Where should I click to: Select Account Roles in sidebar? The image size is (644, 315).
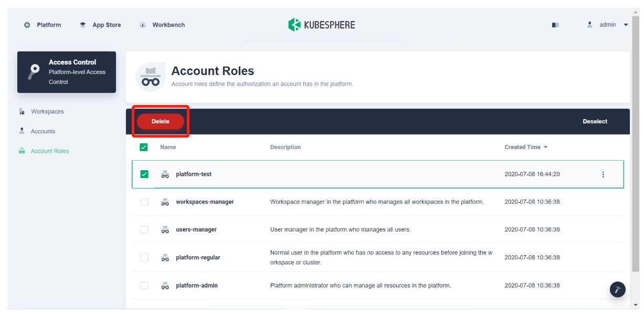50,151
